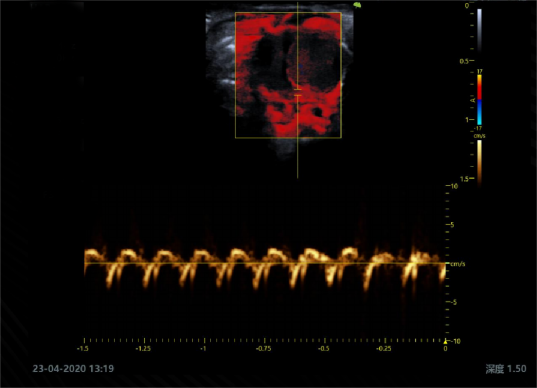537x388 pixels.
Task: Click the 'A' focus marker on depth scale
Action: (x=473, y=100)
